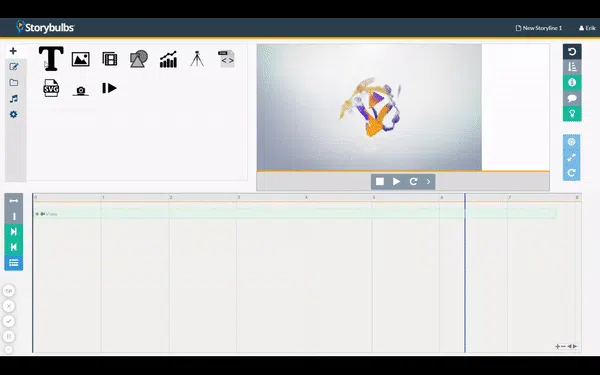Select the camera tripod element
Image resolution: width=600 pixels, height=375 pixels.
[x=197, y=59]
